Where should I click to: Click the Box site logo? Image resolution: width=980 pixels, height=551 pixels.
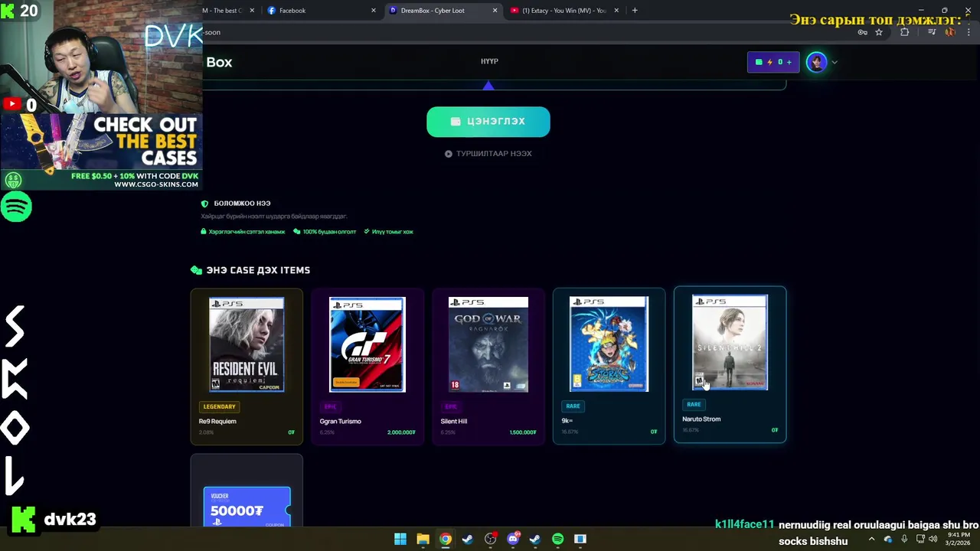point(219,62)
